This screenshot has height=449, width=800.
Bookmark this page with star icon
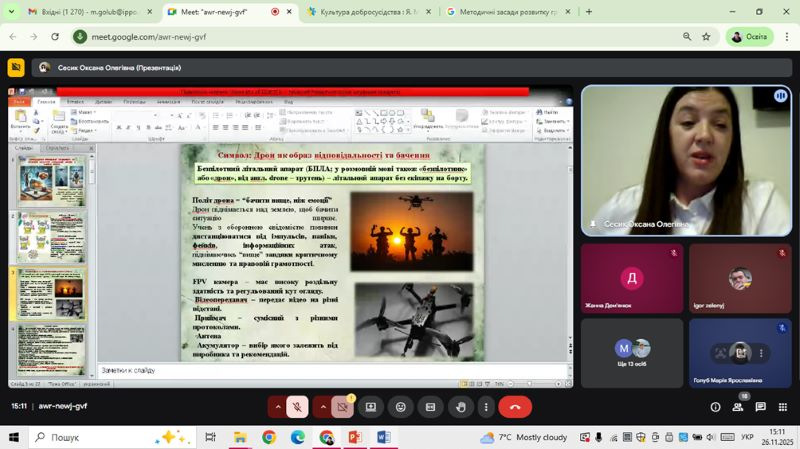point(706,37)
